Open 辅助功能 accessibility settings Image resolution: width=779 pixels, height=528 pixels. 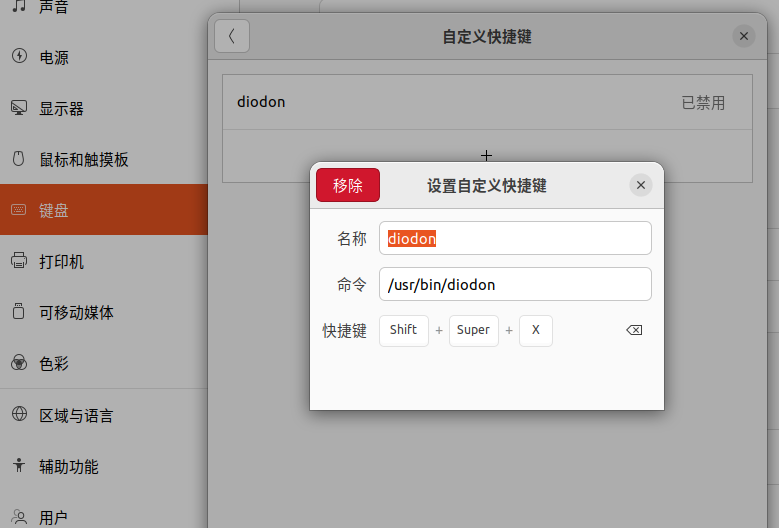[x=104, y=466]
